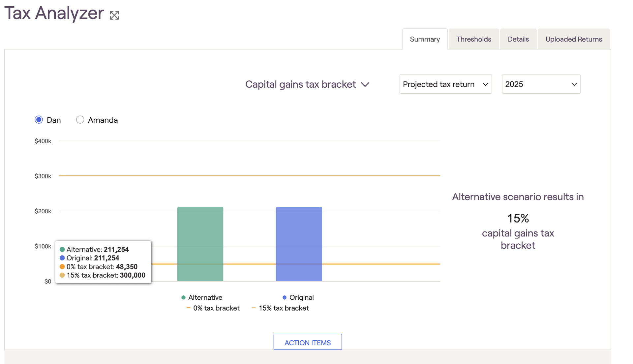Click the Tax Analyzer heading
The height and width of the screenshot is (364, 633).
[54, 13]
